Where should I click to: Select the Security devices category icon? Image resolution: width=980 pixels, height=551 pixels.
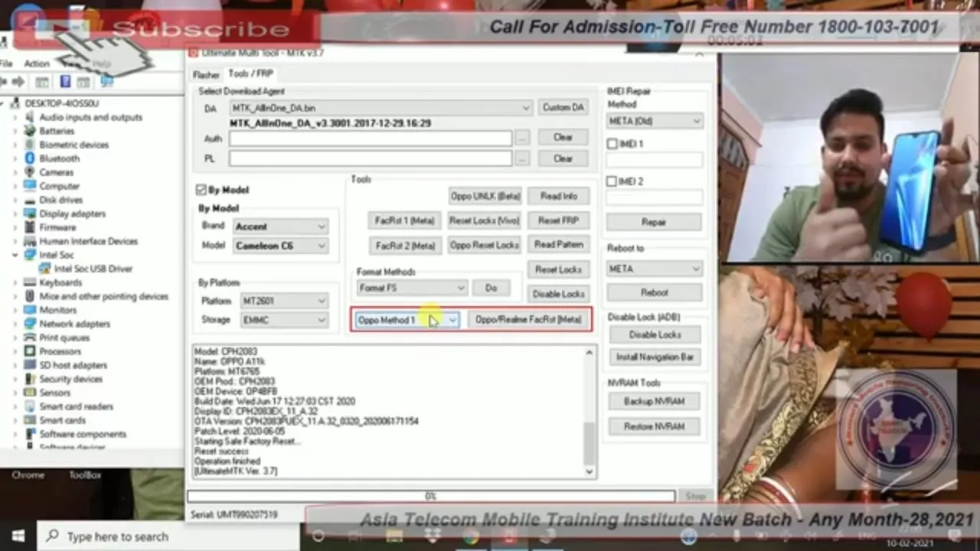tap(29, 379)
